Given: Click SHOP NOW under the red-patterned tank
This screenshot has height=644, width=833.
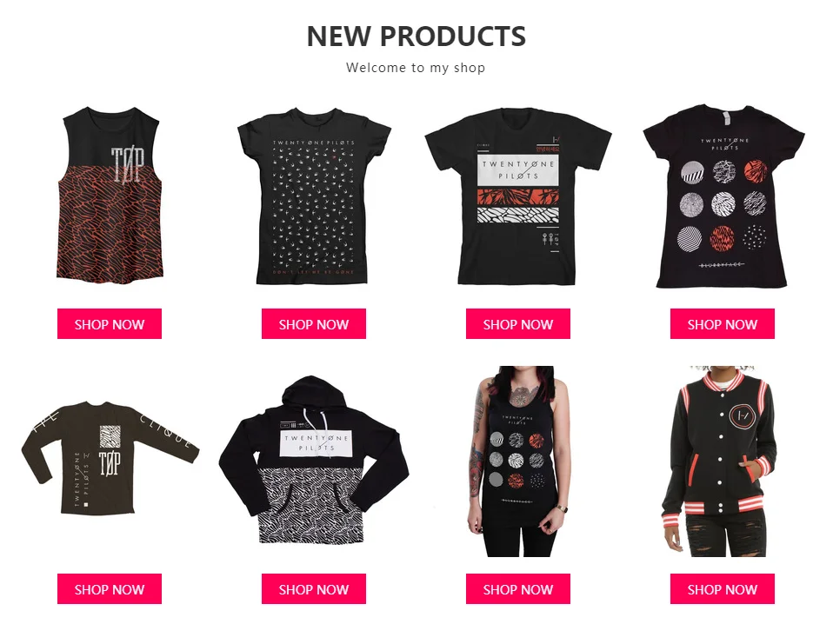Looking at the screenshot, I should [110, 324].
